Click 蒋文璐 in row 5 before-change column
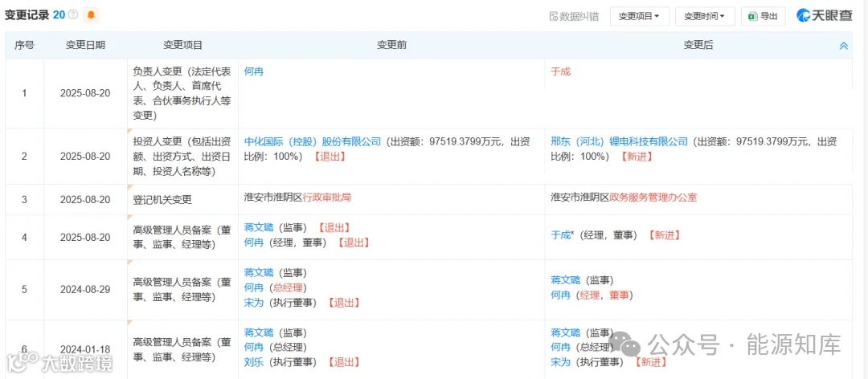Image resolution: width=868 pixels, height=379 pixels. tap(259, 273)
